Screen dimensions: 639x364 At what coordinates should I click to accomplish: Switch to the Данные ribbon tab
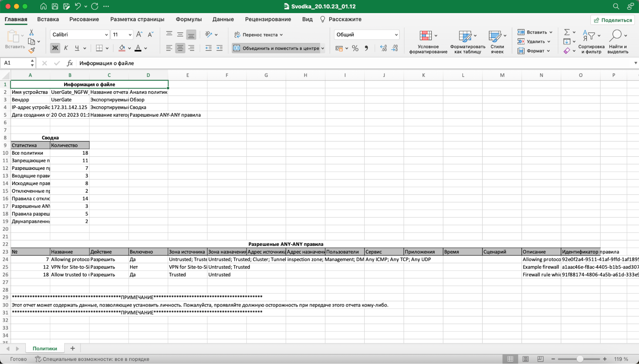tap(223, 19)
